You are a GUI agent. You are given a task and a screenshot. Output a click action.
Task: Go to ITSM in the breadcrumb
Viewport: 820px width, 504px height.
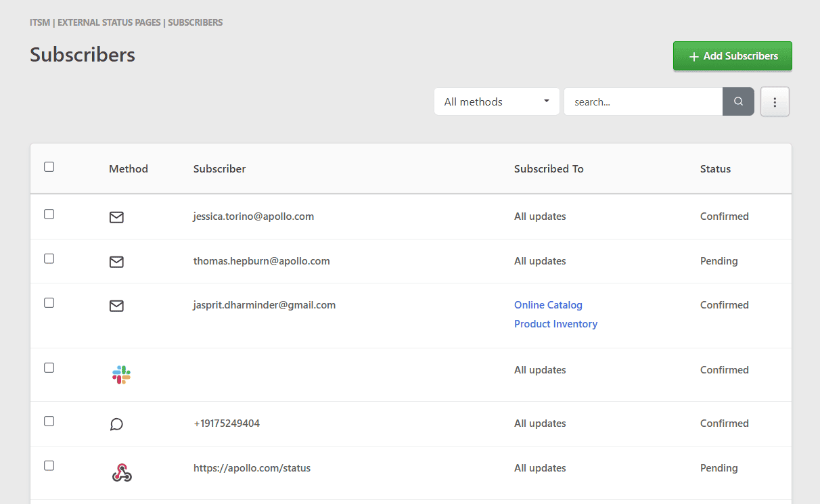click(40, 22)
